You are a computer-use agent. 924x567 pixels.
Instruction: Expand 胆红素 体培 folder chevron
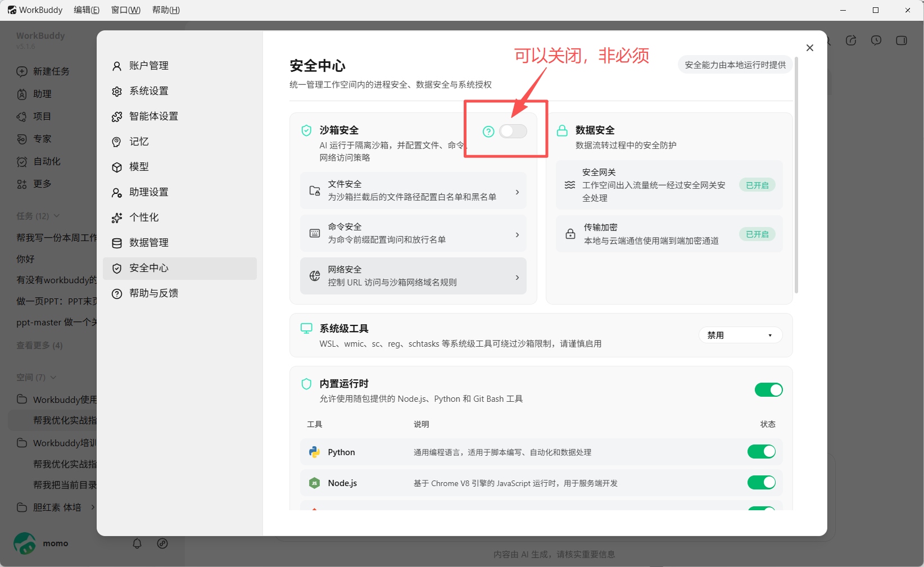click(93, 507)
